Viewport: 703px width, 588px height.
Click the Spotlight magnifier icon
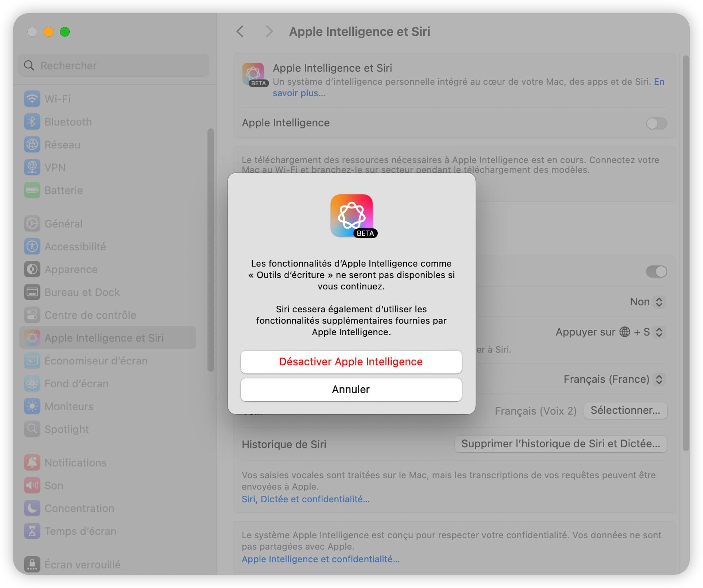(32, 429)
